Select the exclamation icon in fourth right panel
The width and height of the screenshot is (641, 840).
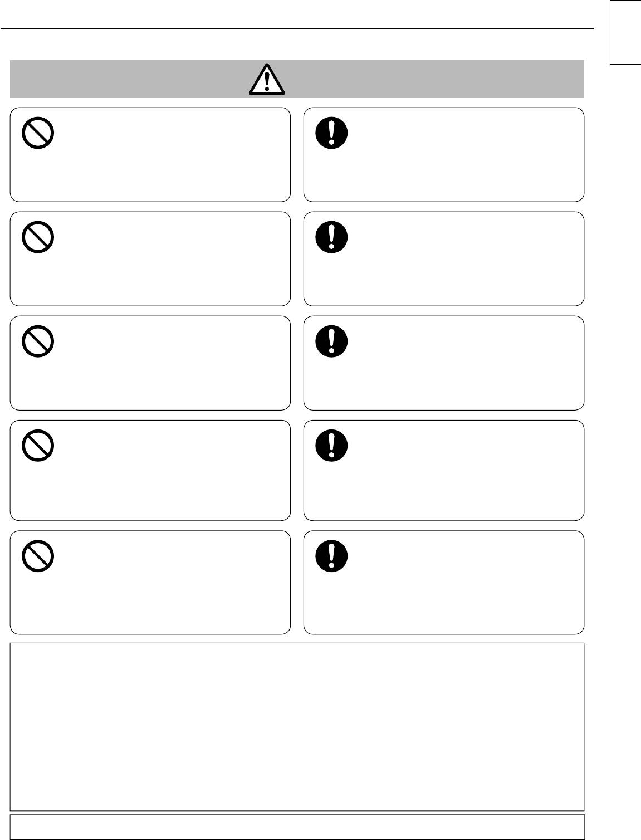[331, 446]
